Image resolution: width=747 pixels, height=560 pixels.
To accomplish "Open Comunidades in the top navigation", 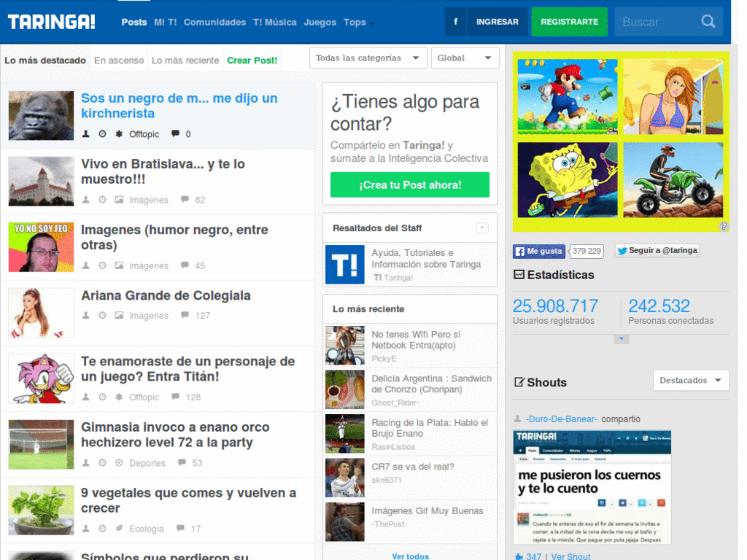I will 215,23.
